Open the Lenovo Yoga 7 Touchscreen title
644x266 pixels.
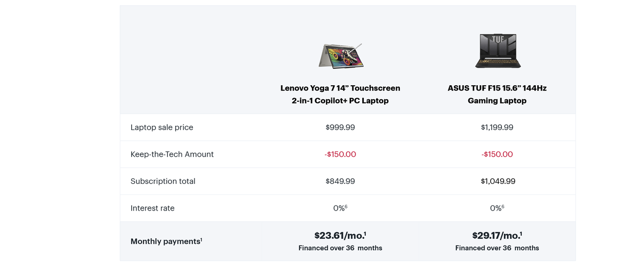[340, 95]
